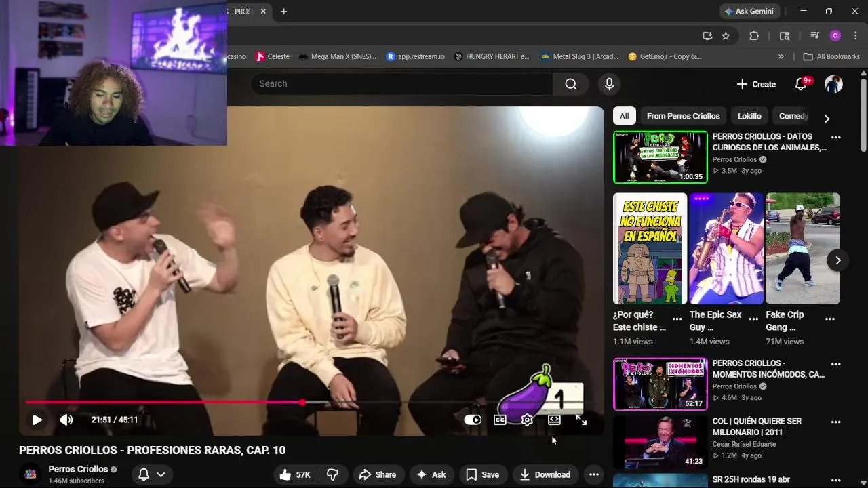Open HUNGRY HERART bookmark

pos(492,56)
